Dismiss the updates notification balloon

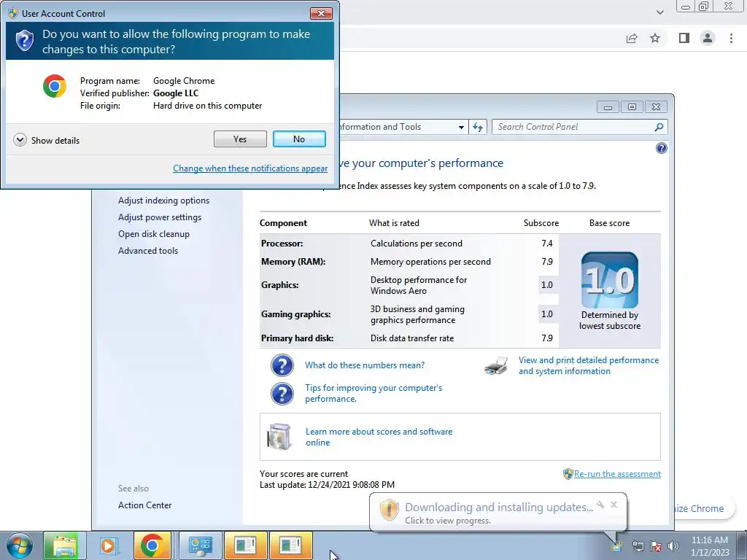click(614, 505)
